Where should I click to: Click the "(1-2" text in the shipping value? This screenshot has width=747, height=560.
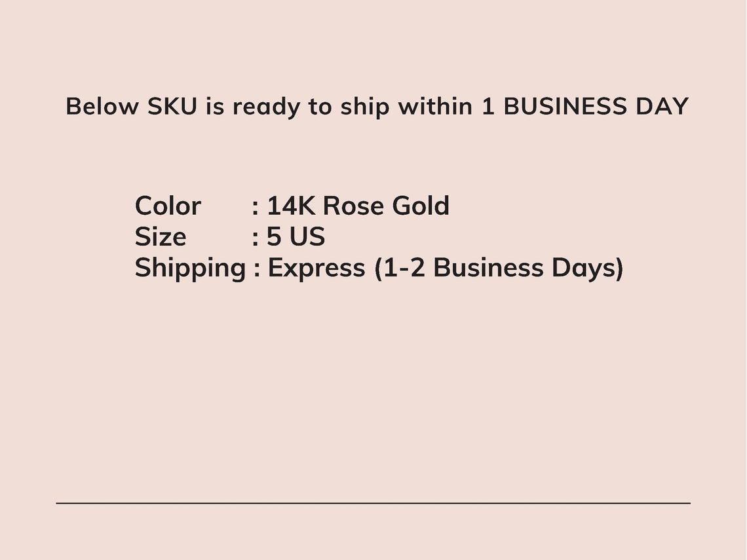399,268
